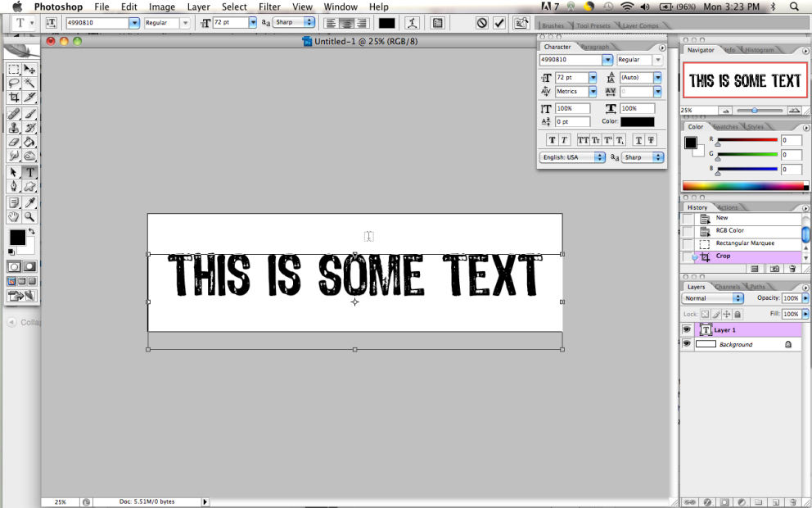Delete layer with Layers panel trash
The height and width of the screenshot is (508, 812).
pos(792,501)
